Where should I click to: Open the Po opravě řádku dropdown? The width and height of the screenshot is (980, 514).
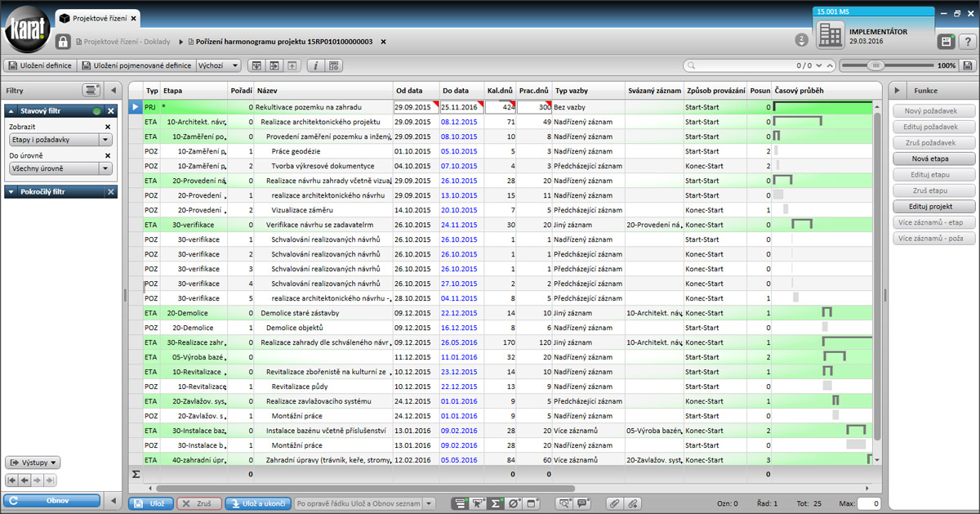click(364, 503)
